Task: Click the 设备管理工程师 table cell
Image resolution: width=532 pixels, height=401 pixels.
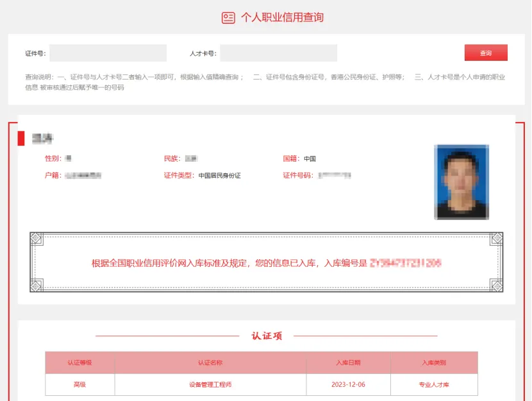Action: point(210,384)
